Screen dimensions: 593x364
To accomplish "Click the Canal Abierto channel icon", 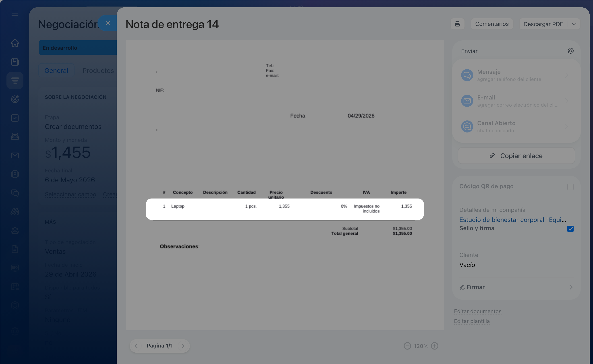I will tap(467, 126).
